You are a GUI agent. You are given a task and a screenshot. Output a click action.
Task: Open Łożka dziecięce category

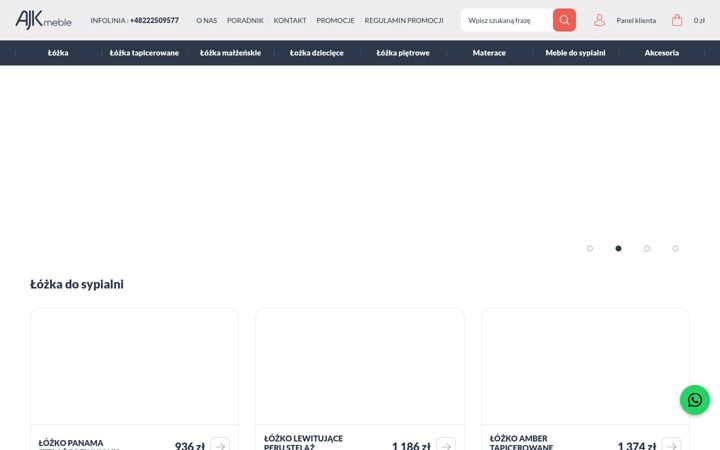[317, 53]
